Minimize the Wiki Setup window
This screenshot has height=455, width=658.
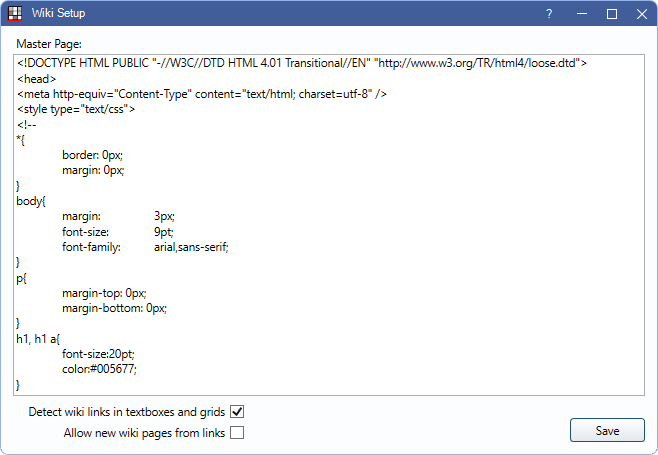pyautogui.click(x=581, y=14)
